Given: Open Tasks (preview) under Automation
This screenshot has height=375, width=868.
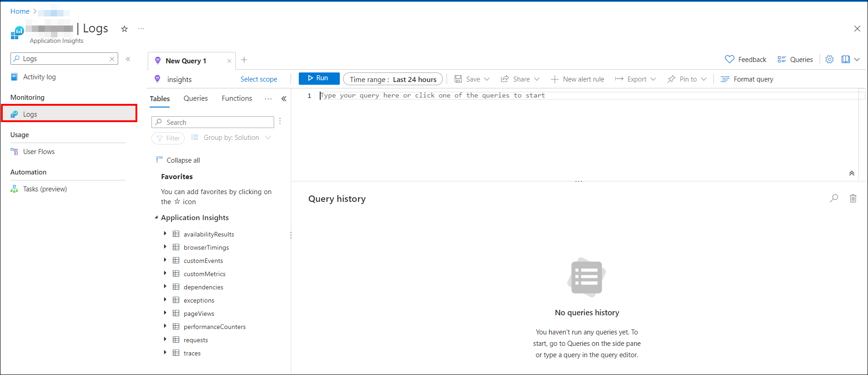Looking at the screenshot, I should click(x=45, y=189).
